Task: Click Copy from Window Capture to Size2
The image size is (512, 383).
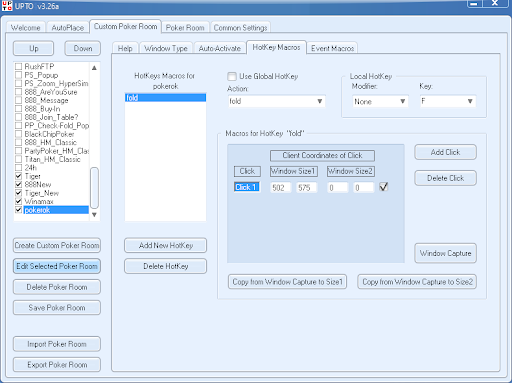Action: [417, 282]
